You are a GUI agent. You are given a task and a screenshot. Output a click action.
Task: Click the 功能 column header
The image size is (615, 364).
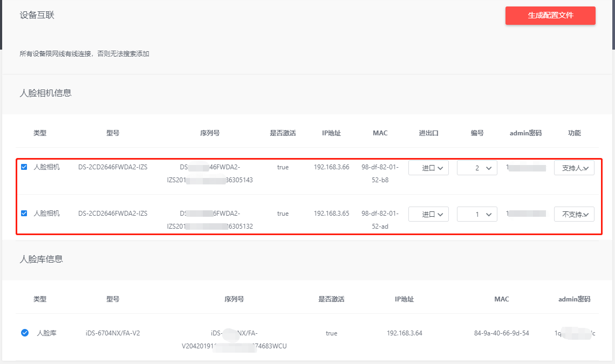574,133
